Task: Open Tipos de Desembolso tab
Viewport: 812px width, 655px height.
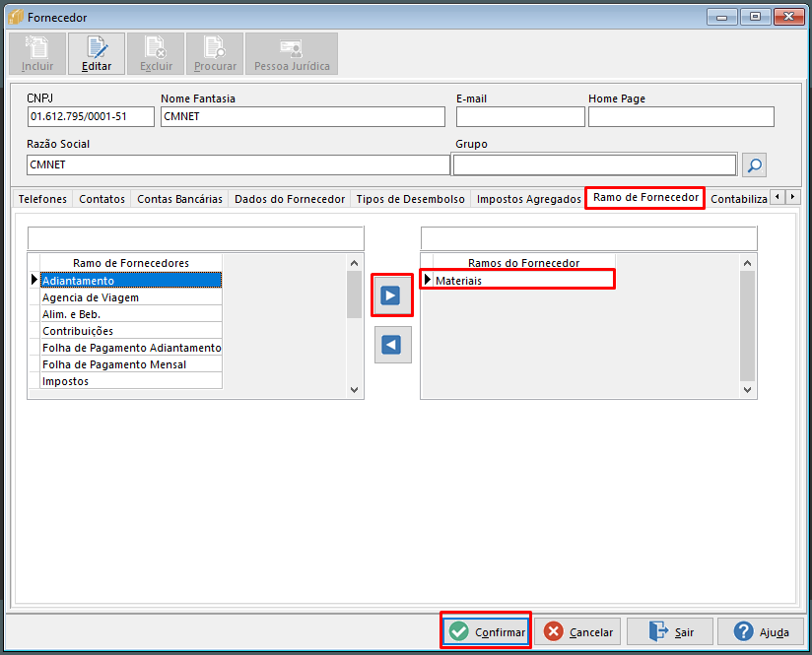Action: tap(410, 199)
